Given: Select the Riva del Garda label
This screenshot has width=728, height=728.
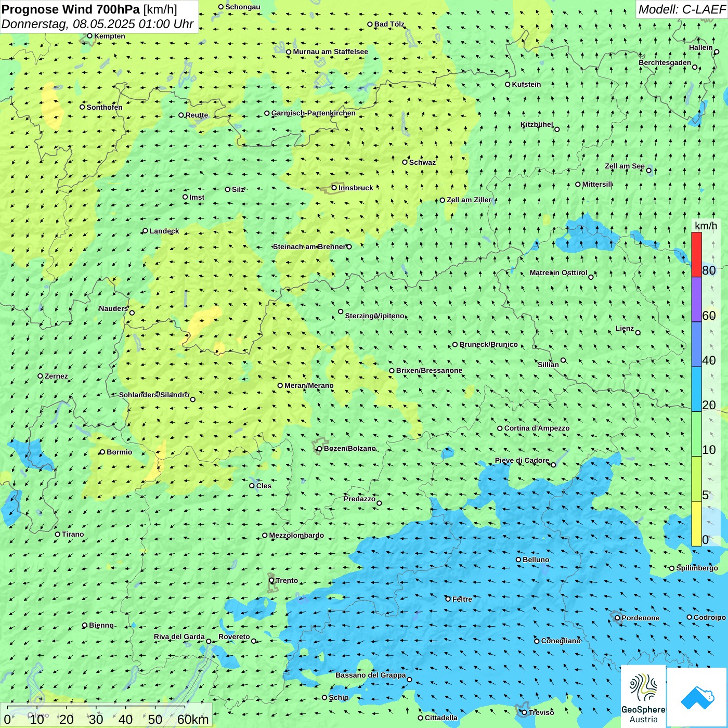Looking at the screenshot, I should (x=179, y=637).
